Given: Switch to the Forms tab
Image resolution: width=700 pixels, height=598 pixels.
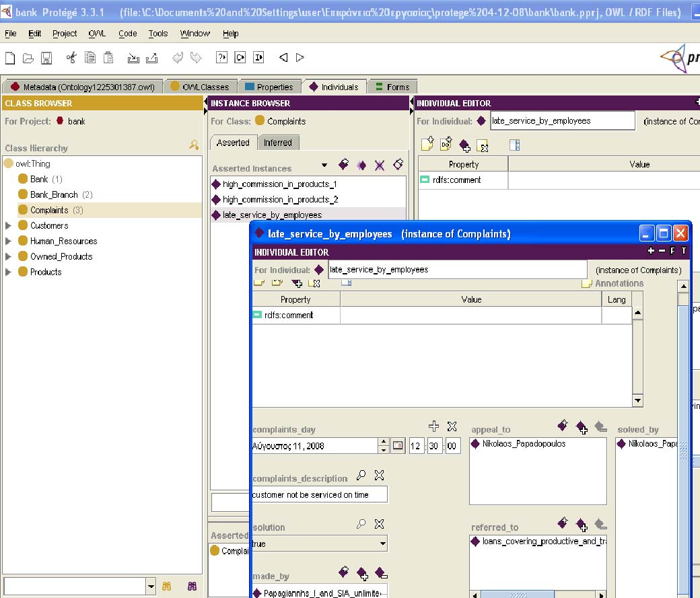Looking at the screenshot, I should pyautogui.click(x=393, y=87).
